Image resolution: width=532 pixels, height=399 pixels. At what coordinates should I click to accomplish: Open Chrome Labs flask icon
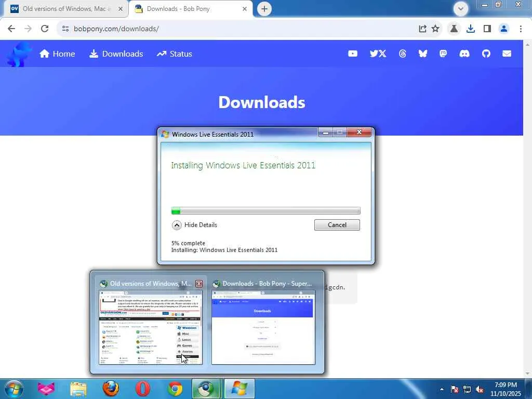click(454, 29)
